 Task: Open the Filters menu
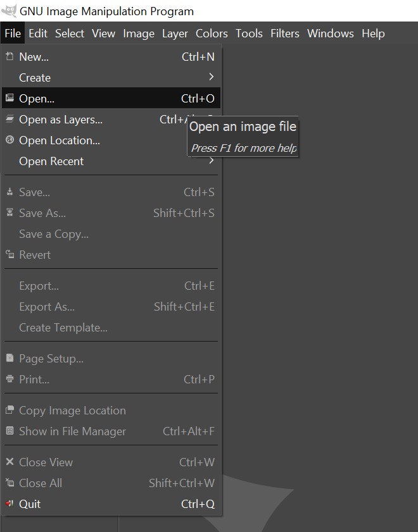tap(285, 34)
